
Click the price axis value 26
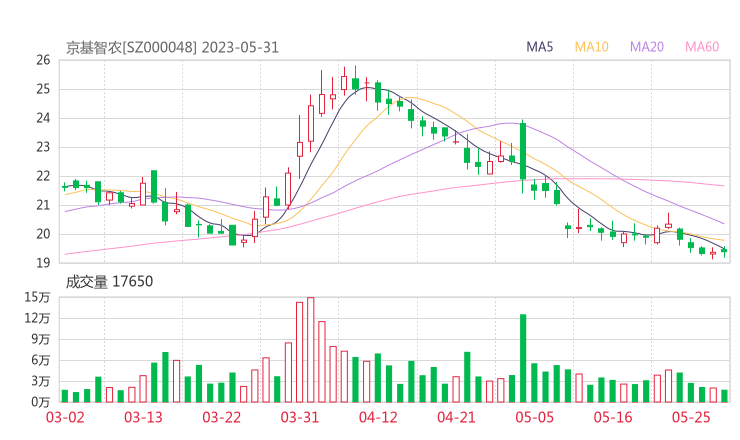pyautogui.click(x=43, y=60)
